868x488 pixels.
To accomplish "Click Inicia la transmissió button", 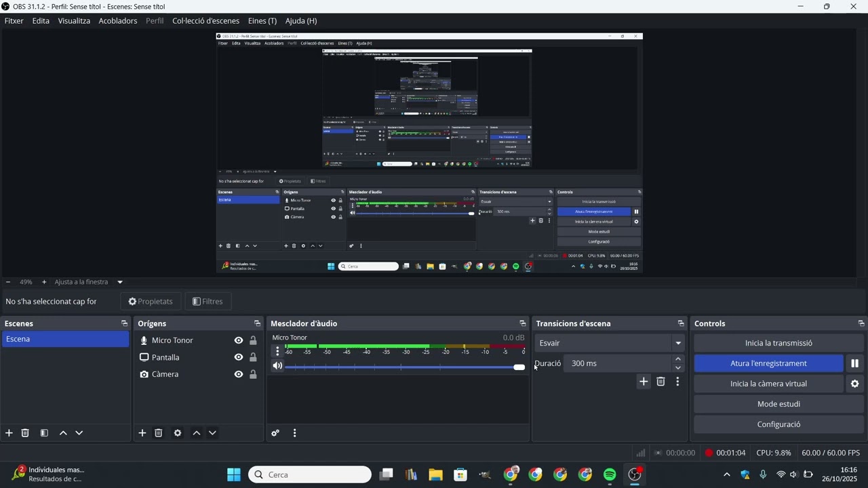I will click(778, 343).
